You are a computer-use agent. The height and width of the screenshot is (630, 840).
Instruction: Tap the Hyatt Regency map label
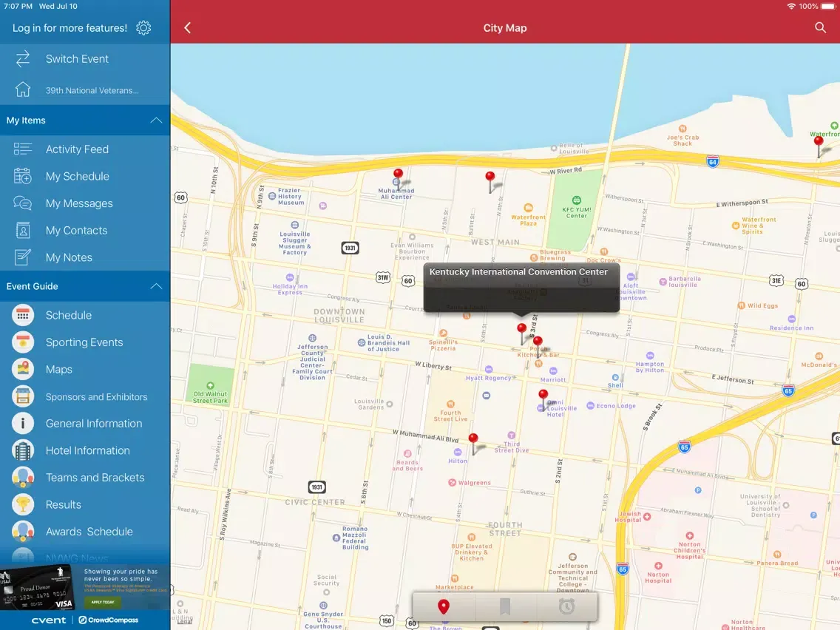click(x=489, y=378)
